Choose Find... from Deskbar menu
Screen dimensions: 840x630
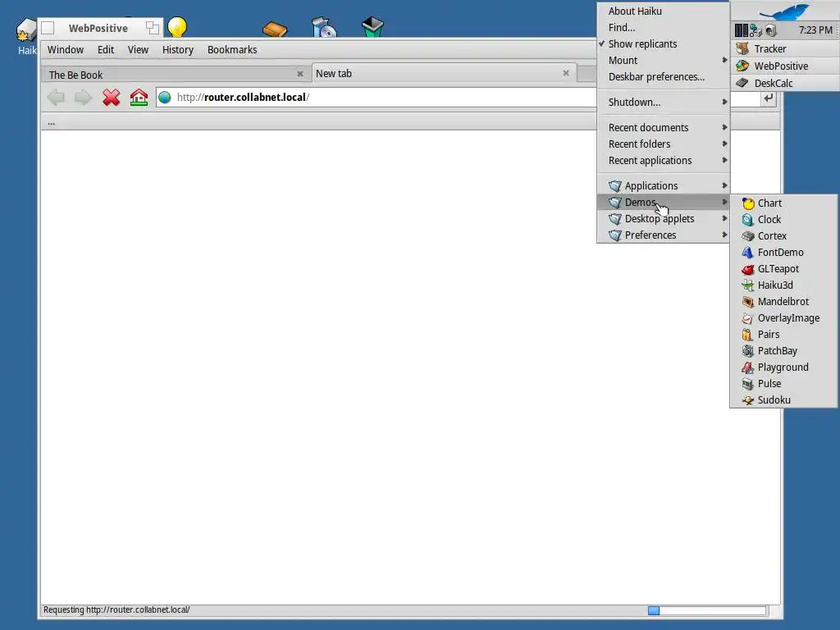click(x=663, y=27)
